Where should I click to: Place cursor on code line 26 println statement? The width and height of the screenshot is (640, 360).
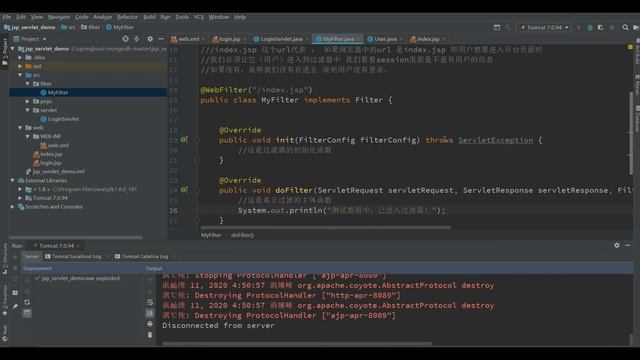click(342, 211)
